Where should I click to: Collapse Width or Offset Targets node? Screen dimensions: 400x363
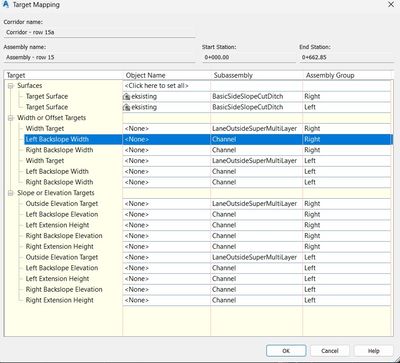pos(11,118)
